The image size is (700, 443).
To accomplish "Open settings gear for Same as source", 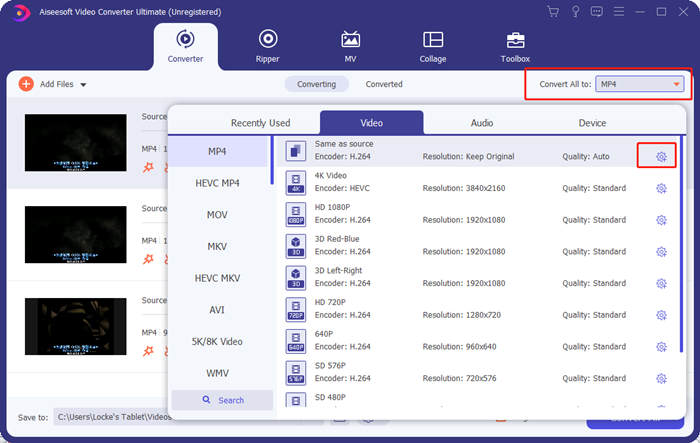I will (x=661, y=157).
